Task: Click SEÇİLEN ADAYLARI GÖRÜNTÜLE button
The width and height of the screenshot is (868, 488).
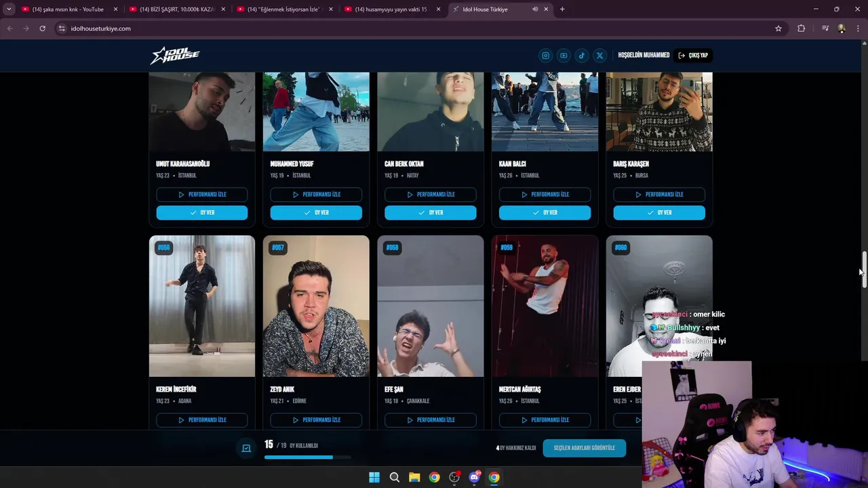Action: pos(585,448)
